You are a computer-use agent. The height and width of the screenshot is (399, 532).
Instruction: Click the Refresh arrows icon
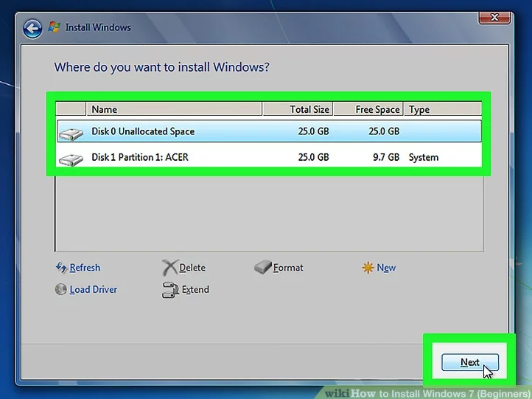coord(61,268)
